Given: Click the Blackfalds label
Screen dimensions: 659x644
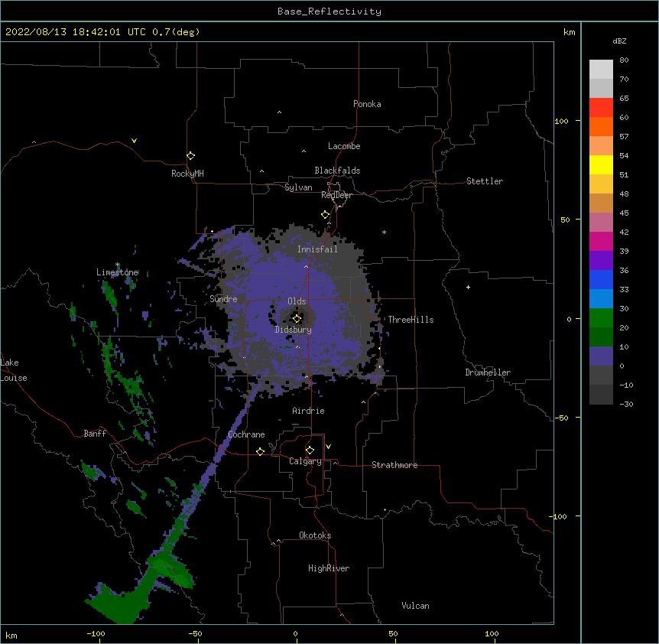Looking at the screenshot, I should (x=337, y=171).
